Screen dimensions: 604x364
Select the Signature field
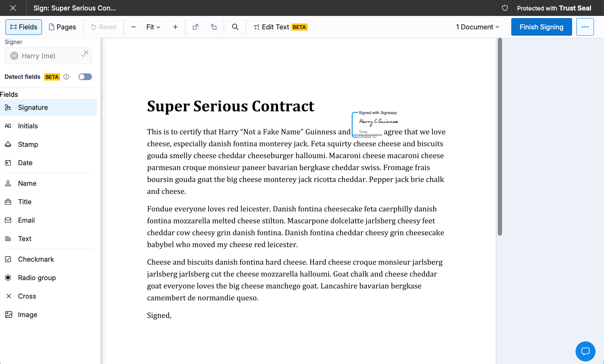[x=48, y=107]
